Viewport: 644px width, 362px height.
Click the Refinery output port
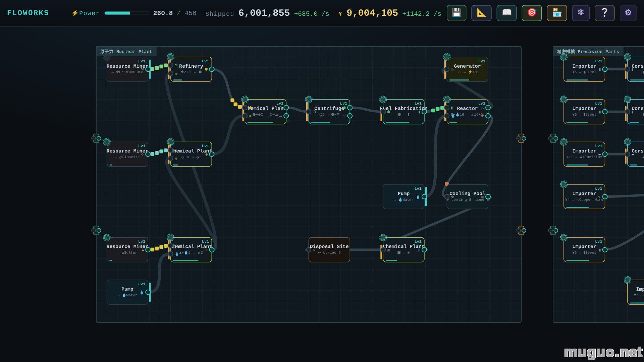coord(212,69)
